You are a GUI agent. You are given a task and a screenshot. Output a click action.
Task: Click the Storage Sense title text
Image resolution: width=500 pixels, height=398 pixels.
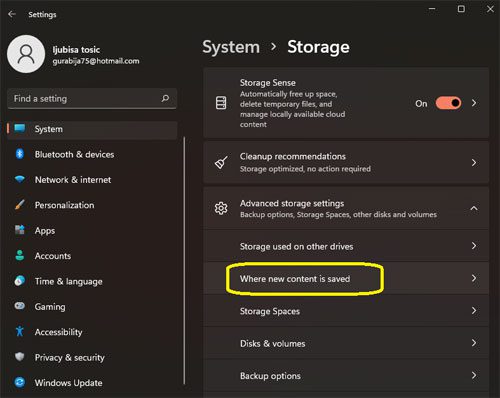(x=268, y=82)
